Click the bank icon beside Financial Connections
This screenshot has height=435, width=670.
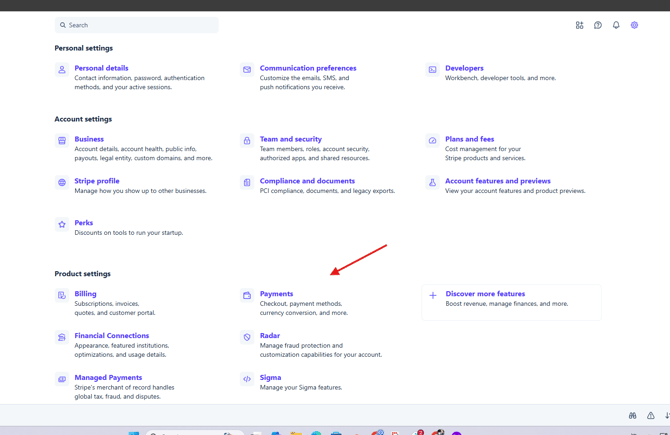(x=62, y=337)
